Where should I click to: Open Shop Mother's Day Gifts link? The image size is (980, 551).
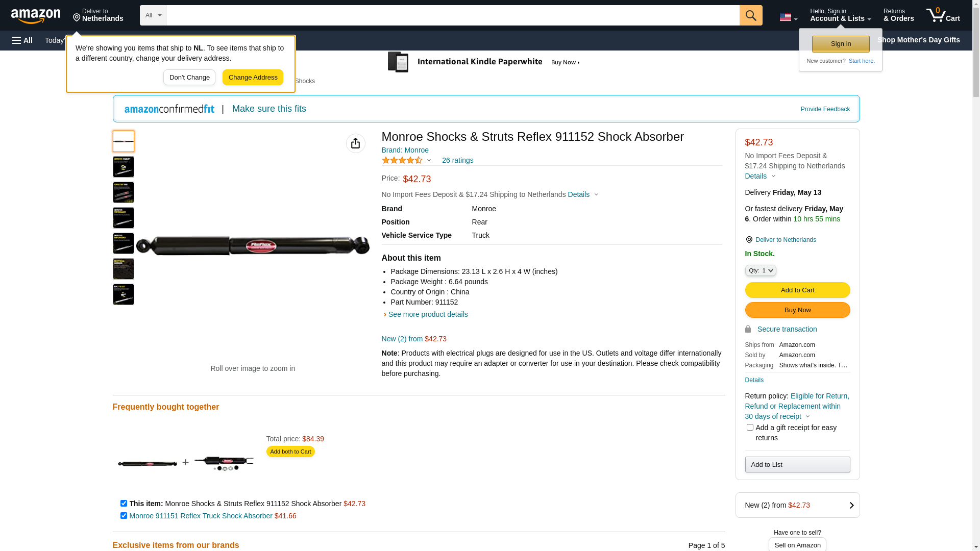(x=918, y=40)
